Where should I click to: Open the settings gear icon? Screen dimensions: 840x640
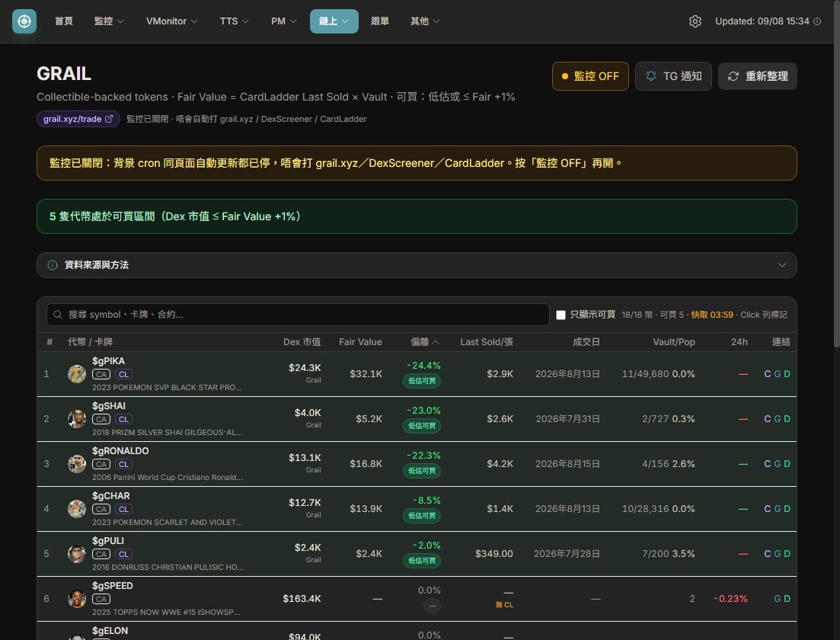click(x=695, y=21)
